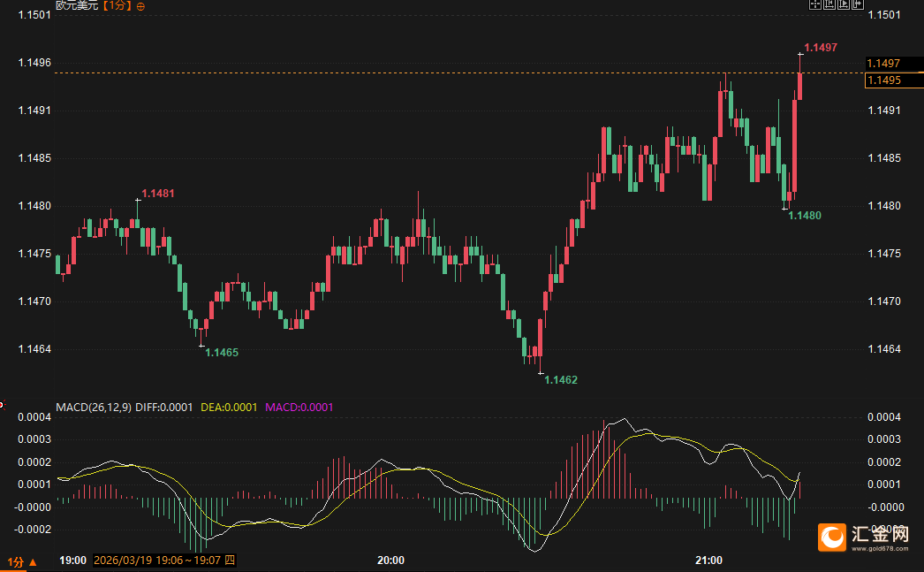Click the shift-chart-right arrow icon

858,4
